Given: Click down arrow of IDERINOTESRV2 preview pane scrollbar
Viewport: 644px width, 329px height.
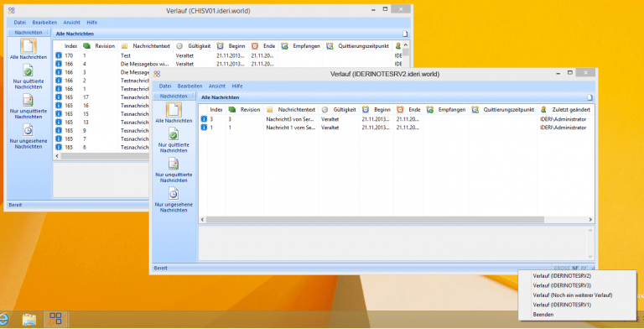Looking at the screenshot, I should point(590,257).
